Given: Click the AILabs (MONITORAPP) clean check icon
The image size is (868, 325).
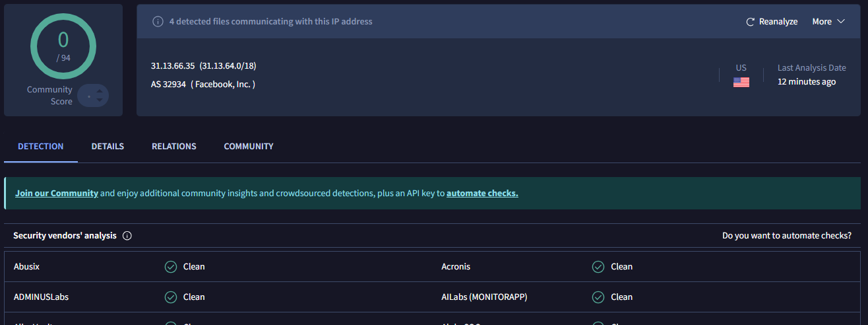Looking at the screenshot, I should point(598,297).
